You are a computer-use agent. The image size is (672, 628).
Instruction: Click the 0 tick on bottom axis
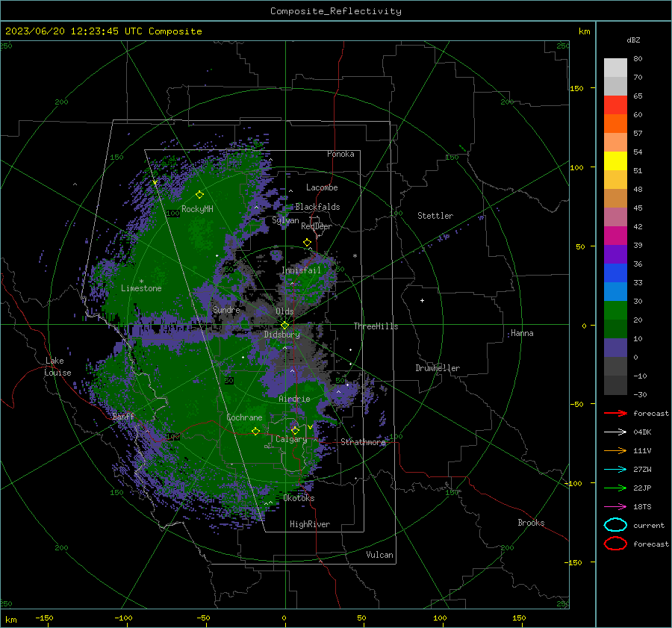[284, 618]
